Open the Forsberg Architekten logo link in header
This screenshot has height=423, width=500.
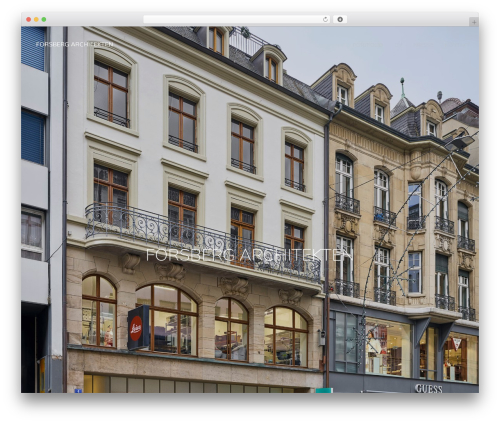click(74, 44)
